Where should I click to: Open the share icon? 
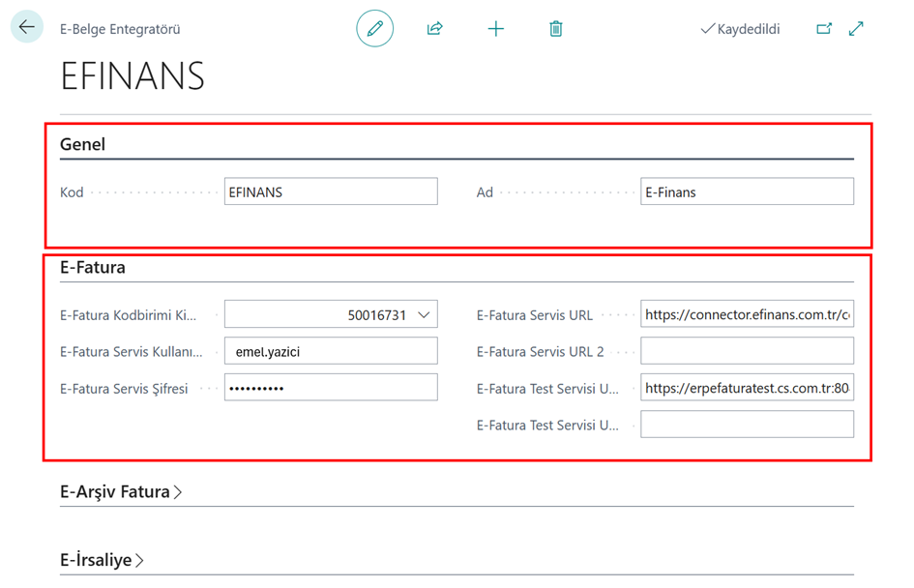435,29
